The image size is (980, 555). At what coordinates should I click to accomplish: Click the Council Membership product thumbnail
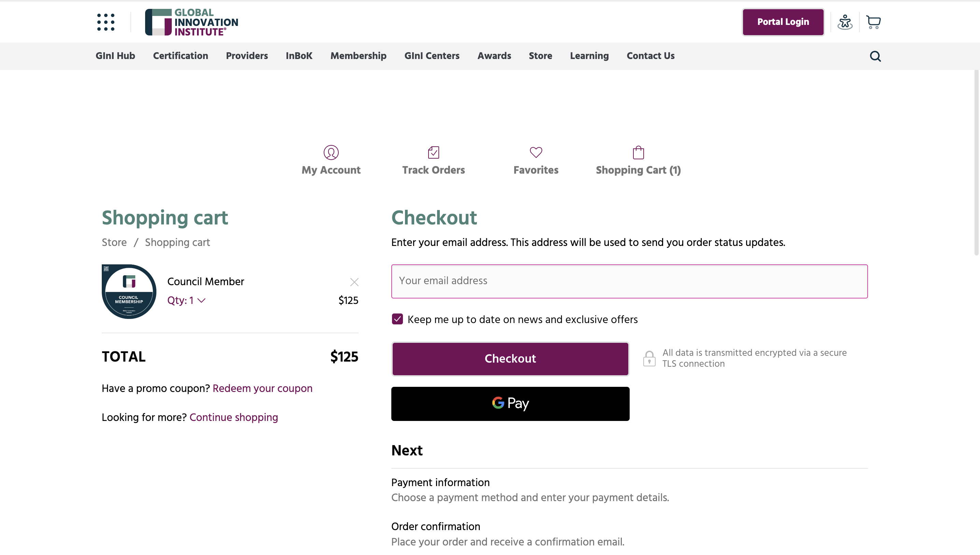click(x=129, y=292)
